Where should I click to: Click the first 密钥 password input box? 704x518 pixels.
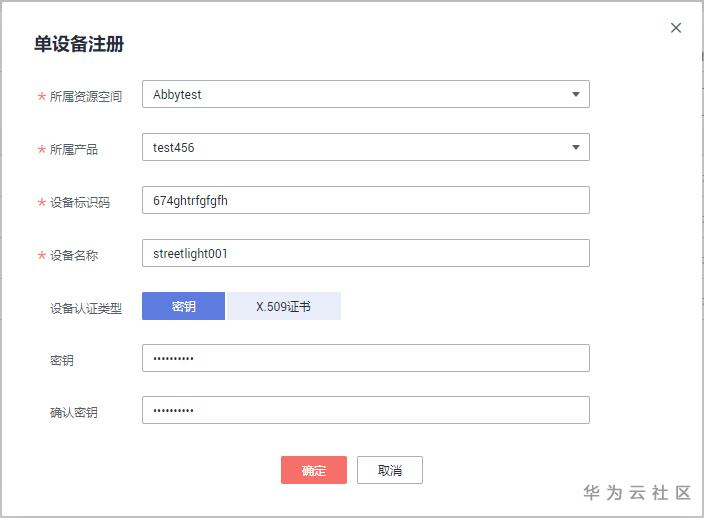[365, 358]
